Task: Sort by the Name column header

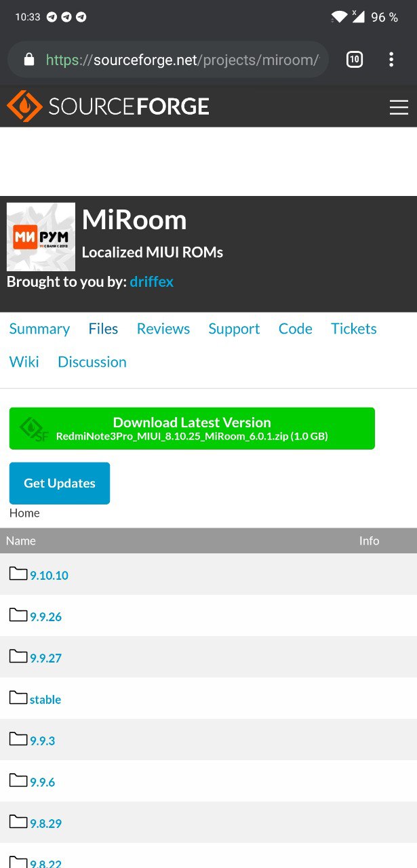Action: [21, 541]
